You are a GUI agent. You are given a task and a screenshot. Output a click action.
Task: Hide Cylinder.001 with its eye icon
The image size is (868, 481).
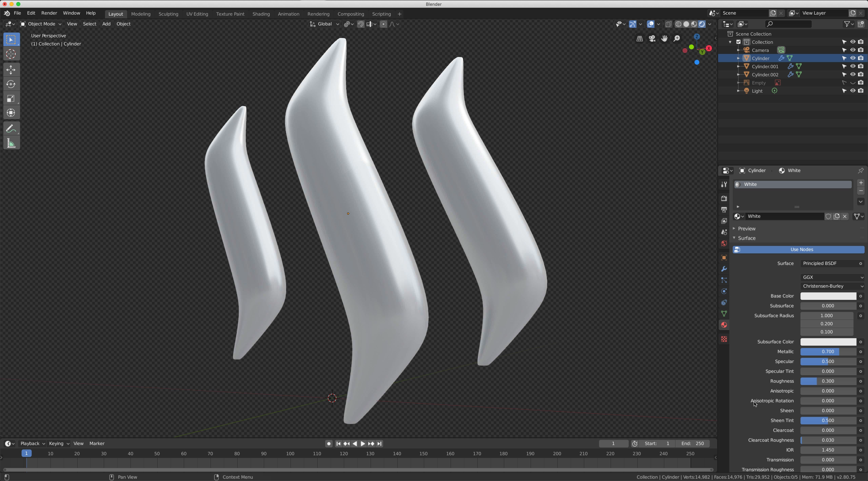pyautogui.click(x=852, y=66)
